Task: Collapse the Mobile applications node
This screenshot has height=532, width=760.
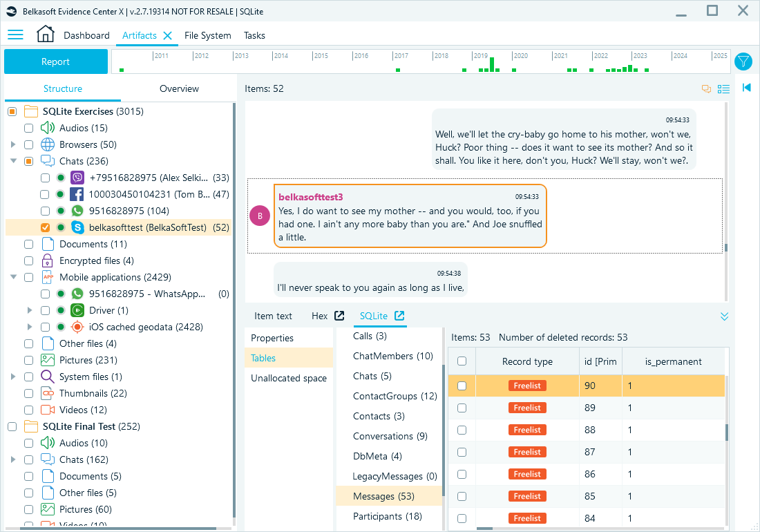Action: click(x=13, y=277)
